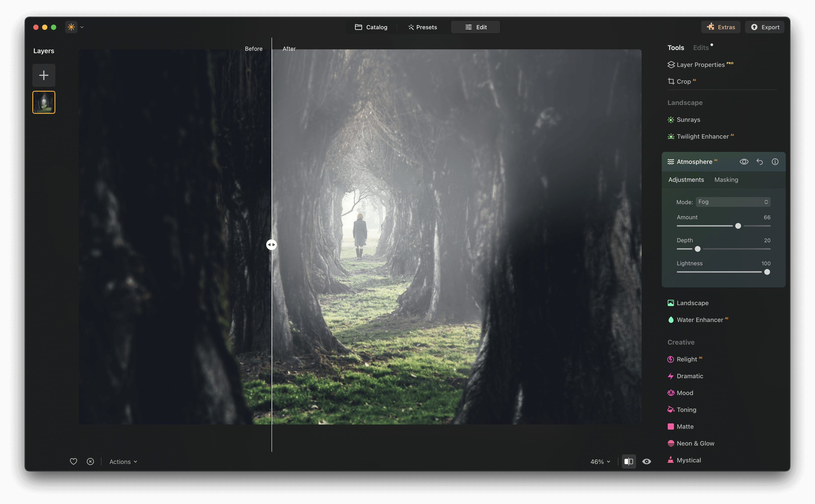Expand the 46% zoom level dropdown
Image resolution: width=815 pixels, height=504 pixels.
(x=600, y=462)
